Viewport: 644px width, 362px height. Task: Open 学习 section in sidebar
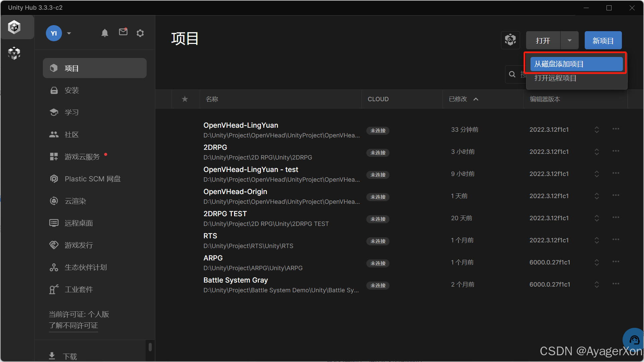tap(95, 112)
